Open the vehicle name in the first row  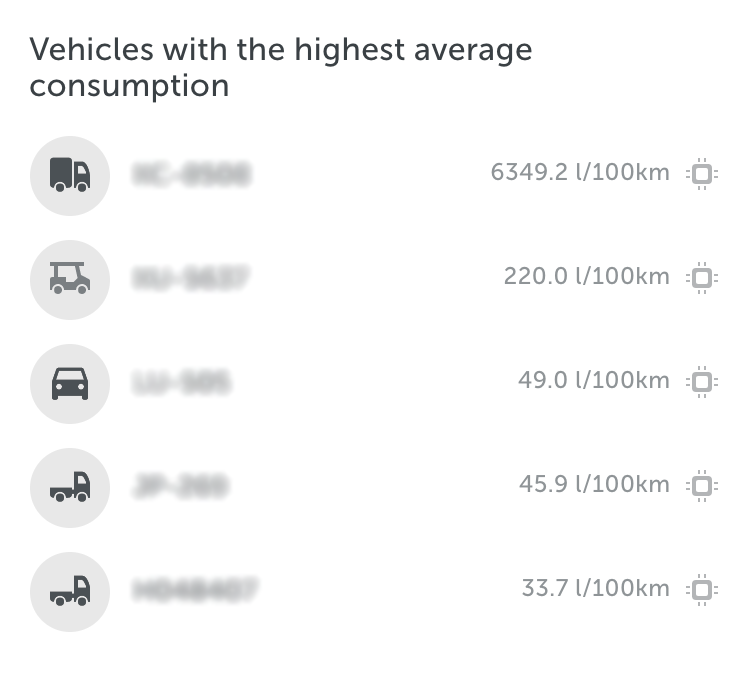click(x=191, y=174)
